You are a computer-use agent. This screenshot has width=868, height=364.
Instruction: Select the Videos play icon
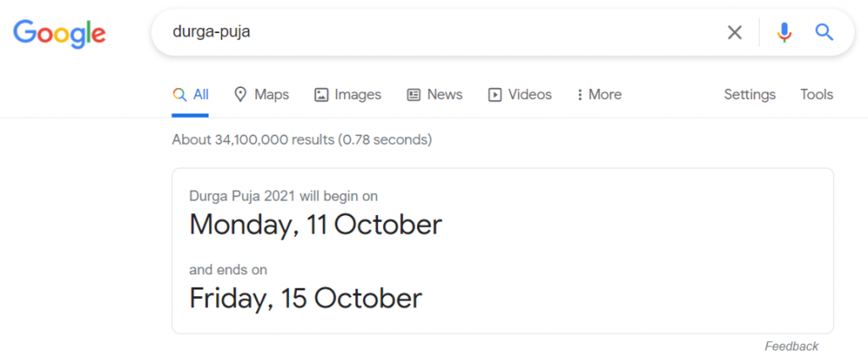[x=494, y=95]
